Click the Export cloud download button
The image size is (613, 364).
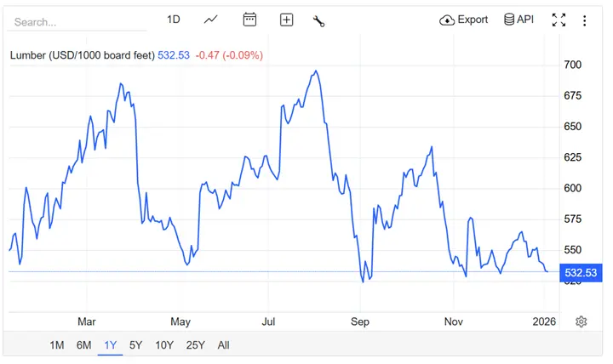pos(464,20)
